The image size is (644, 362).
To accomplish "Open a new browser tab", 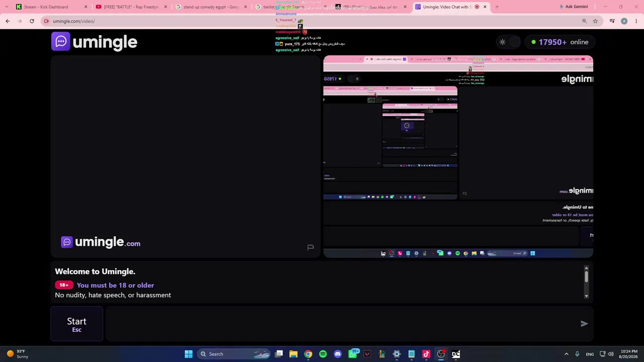I will (x=497, y=7).
